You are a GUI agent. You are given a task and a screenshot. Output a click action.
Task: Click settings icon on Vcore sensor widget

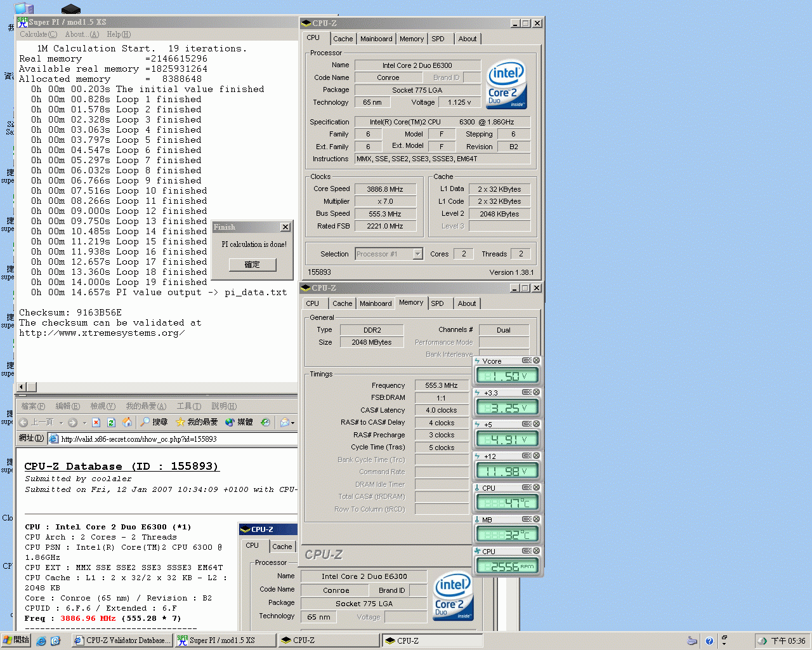[526, 361]
